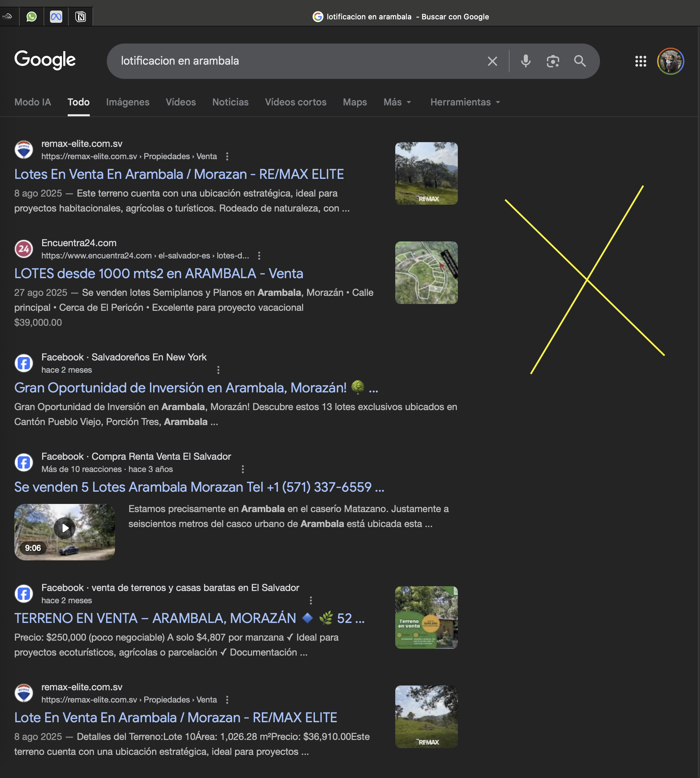
Task: Select the Todo results tab
Action: click(79, 102)
